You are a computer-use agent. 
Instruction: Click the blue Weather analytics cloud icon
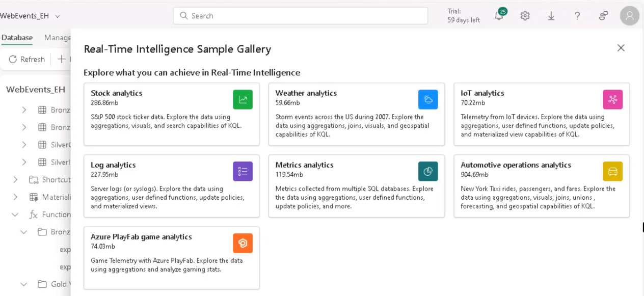click(428, 99)
